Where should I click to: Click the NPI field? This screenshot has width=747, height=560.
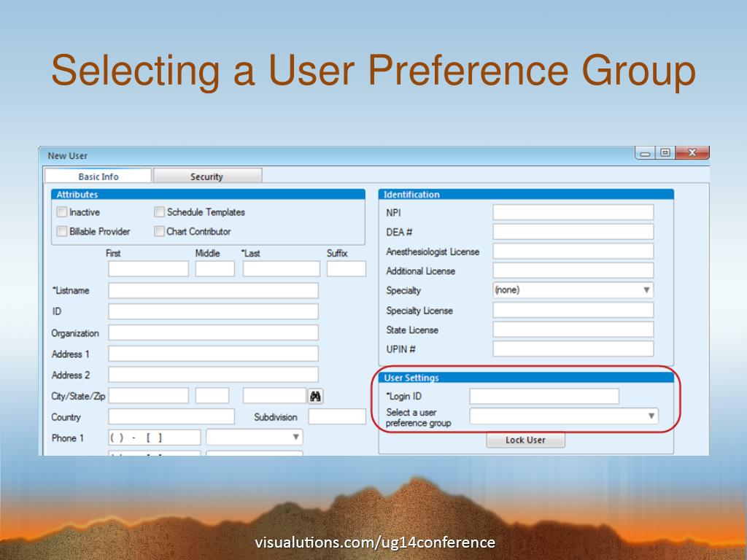[x=573, y=212]
